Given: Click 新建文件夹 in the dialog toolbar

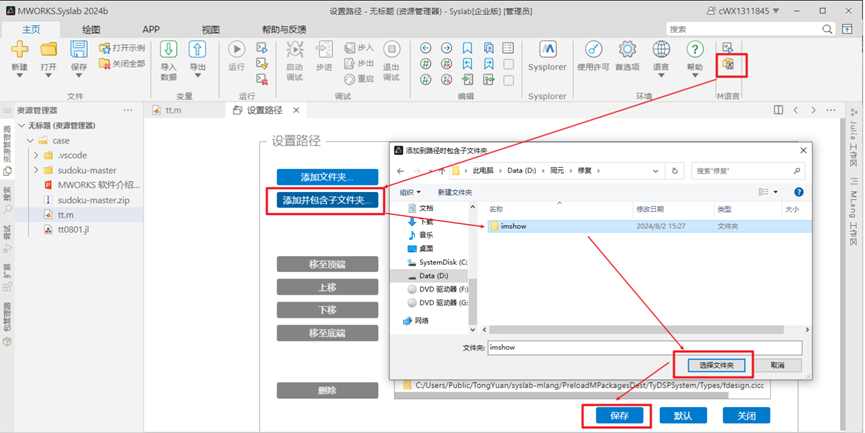Looking at the screenshot, I should pos(455,192).
